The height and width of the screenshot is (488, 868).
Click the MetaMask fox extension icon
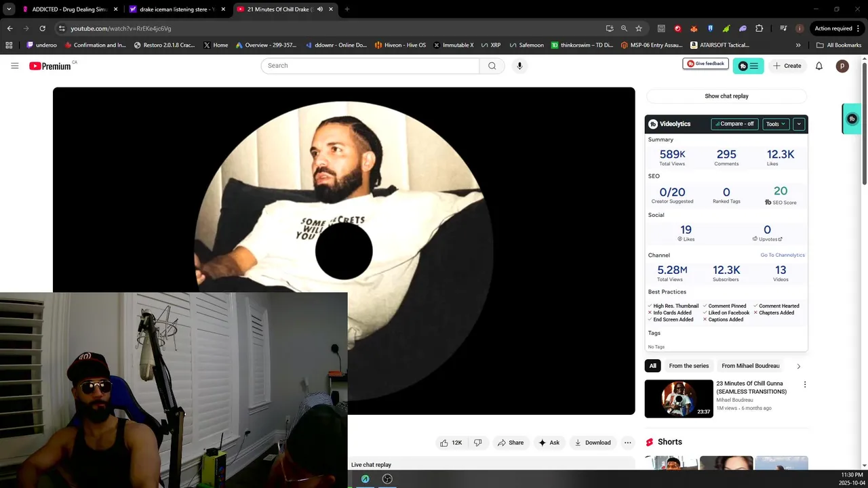(694, 28)
